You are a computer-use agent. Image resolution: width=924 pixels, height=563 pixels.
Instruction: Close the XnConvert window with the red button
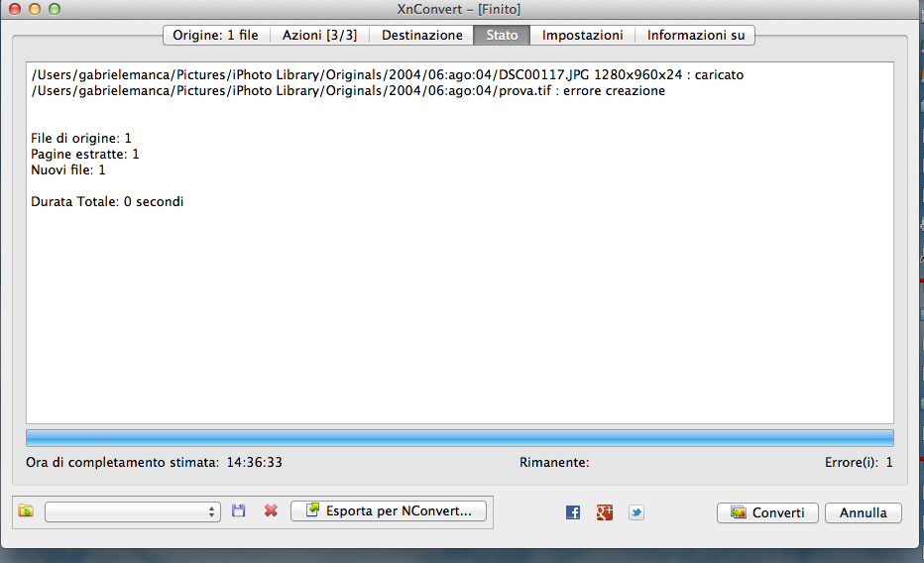point(15,9)
